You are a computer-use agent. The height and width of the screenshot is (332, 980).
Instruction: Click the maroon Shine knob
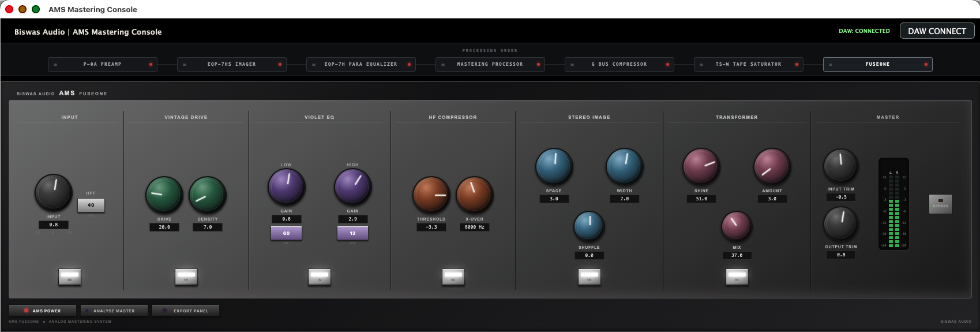(x=701, y=166)
